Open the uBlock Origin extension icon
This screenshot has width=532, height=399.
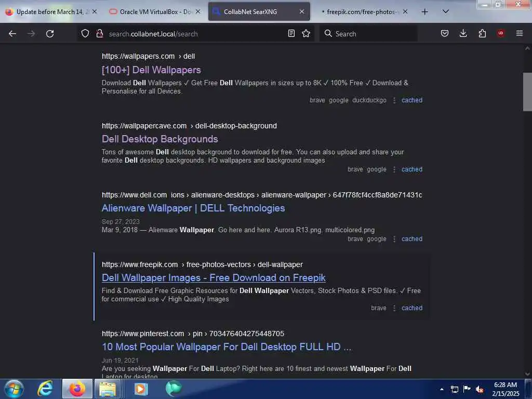click(x=501, y=33)
